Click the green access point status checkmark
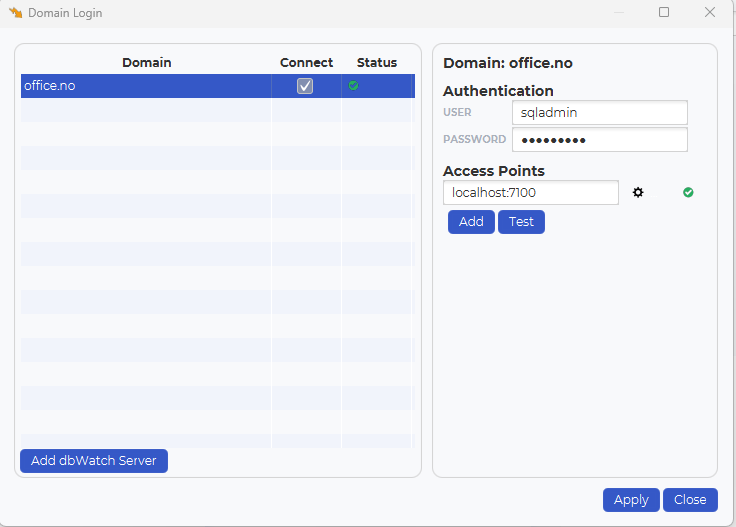The image size is (736, 527). click(x=688, y=192)
